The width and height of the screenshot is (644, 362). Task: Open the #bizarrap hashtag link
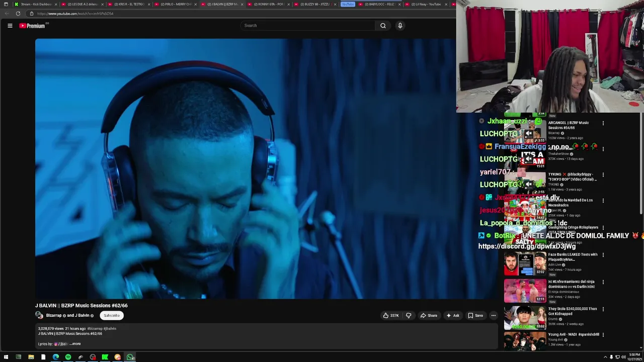click(94, 329)
